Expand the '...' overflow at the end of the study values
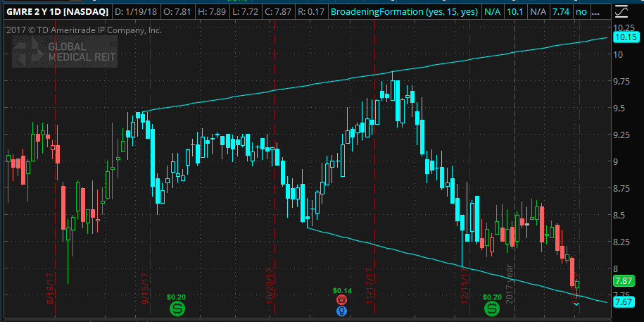 595,11
